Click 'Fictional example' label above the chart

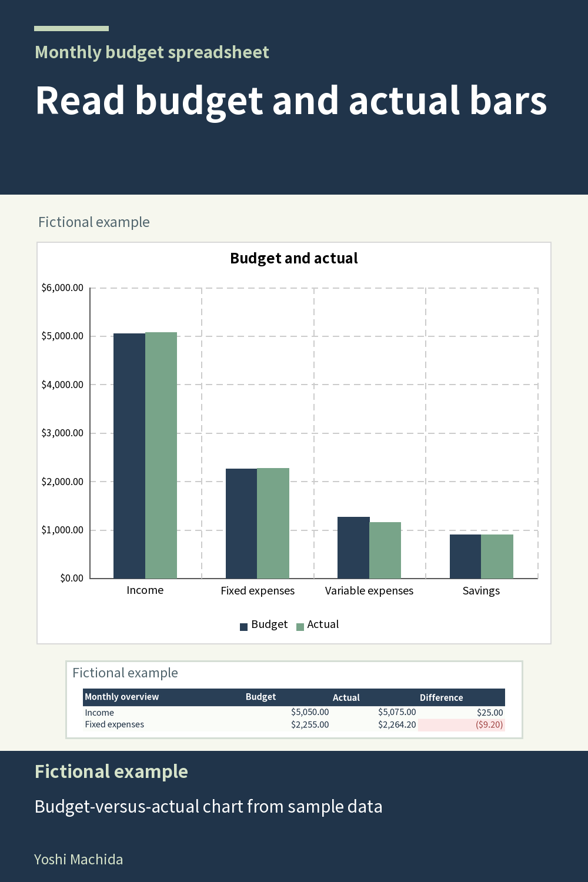click(94, 222)
